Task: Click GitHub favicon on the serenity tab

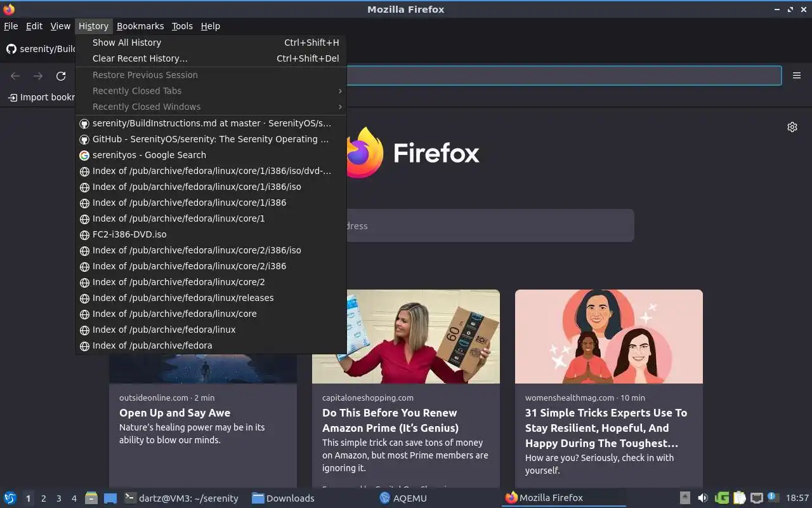Action: (x=11, y=49)
